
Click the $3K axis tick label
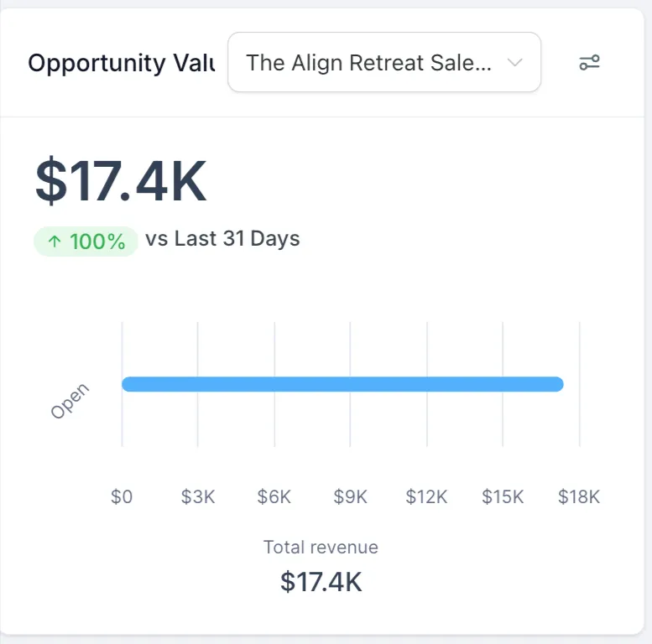click(x=198, y=496)
